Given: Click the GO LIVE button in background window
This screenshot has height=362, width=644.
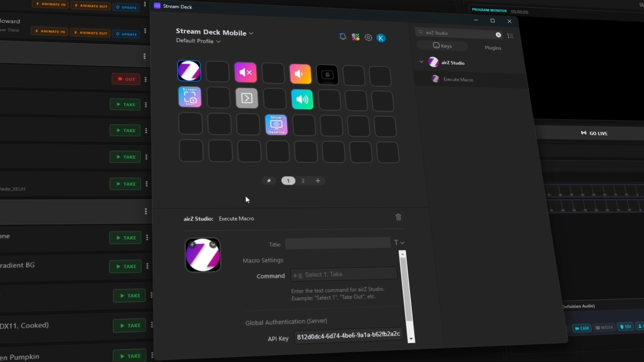Looking at the screenshot, I should point(594,133).
